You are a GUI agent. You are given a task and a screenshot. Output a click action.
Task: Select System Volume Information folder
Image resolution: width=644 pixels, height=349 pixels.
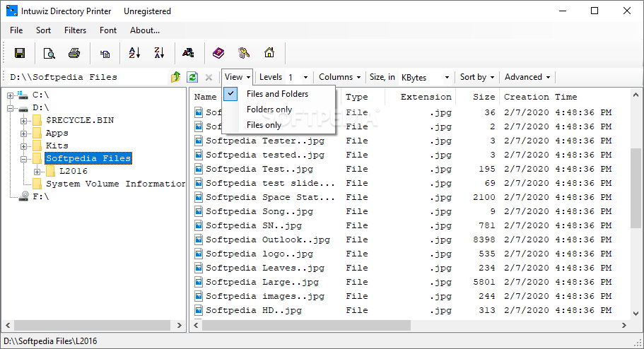pyautogui.click(x=115, y=184)
